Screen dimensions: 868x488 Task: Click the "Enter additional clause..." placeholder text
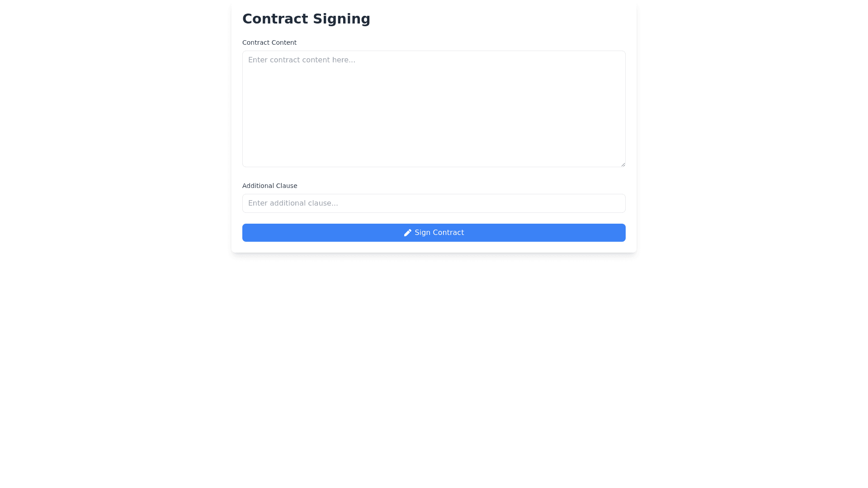293,203
